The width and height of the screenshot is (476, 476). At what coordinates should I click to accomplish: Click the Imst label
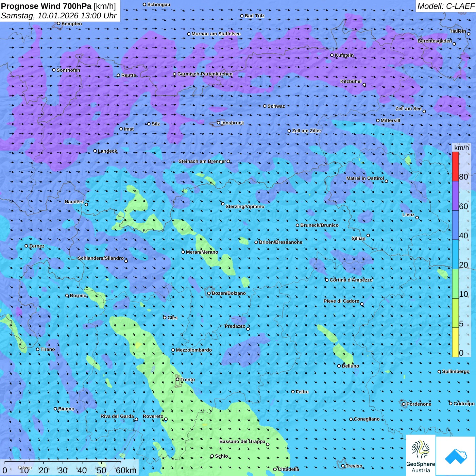click(129, 129)
